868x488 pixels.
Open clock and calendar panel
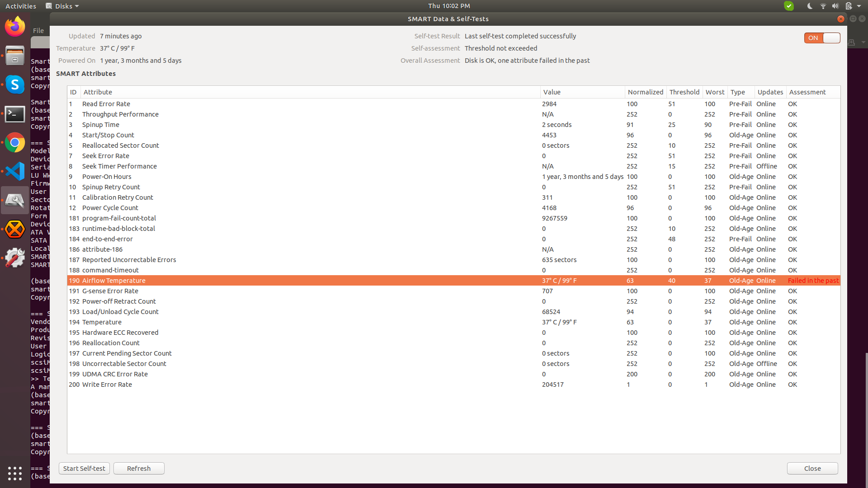[449, 6]
